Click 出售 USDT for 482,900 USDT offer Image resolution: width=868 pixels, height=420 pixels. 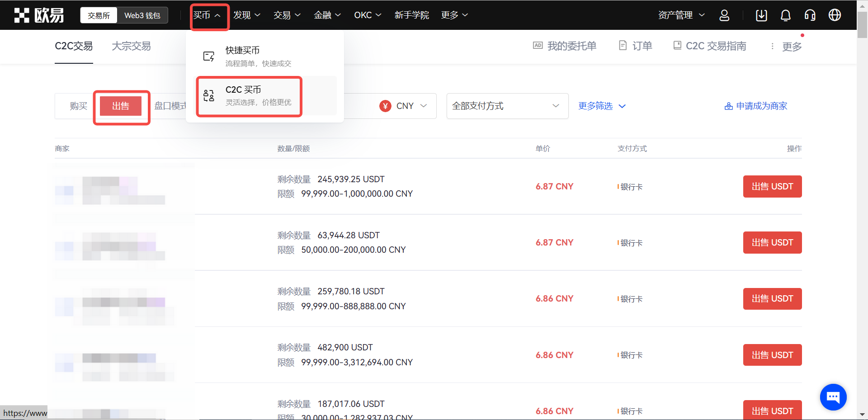772,355
